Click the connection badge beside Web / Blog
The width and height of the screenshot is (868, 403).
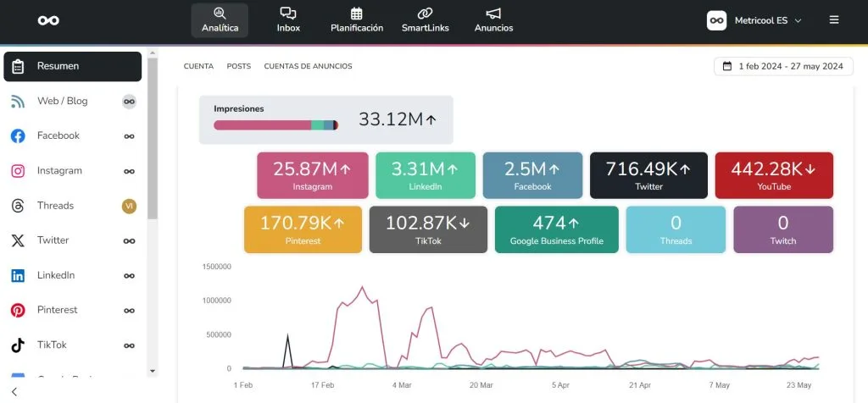click(129, 102)
